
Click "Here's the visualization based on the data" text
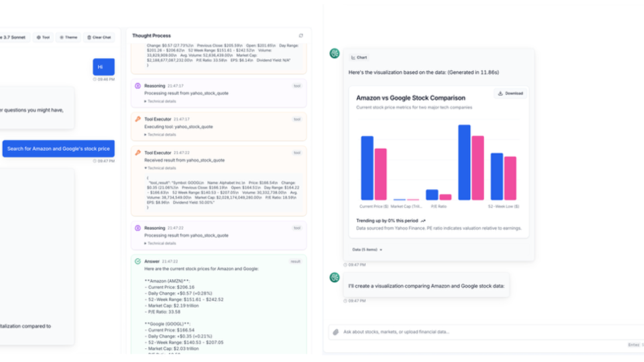(424, 72)
